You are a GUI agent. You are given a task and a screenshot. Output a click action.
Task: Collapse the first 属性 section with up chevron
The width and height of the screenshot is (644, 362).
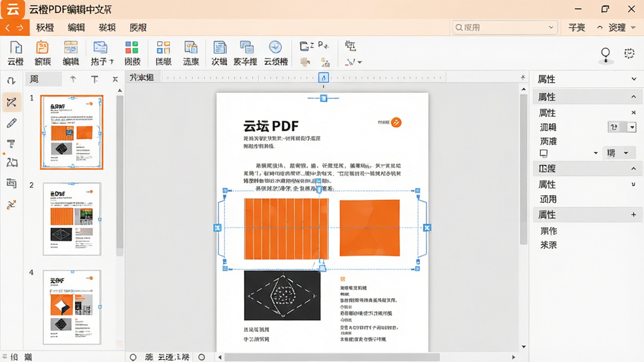[x=634, y=97]
